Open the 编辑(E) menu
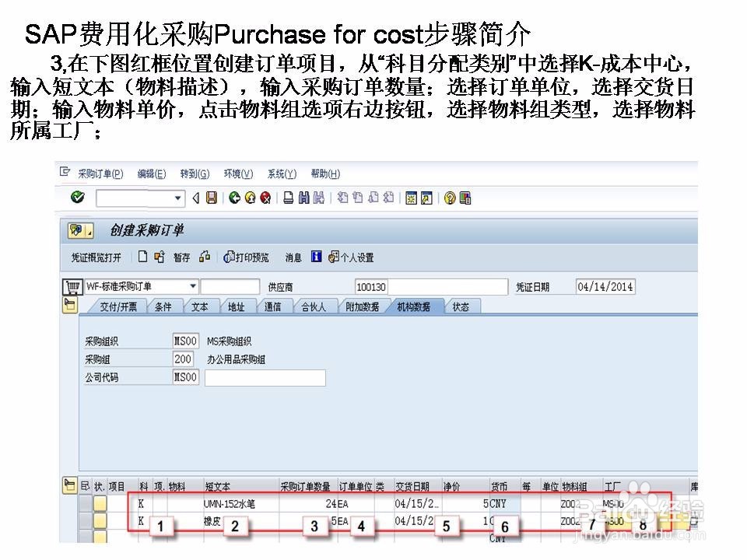Screen dimensions: 747x560 [152, 173]
